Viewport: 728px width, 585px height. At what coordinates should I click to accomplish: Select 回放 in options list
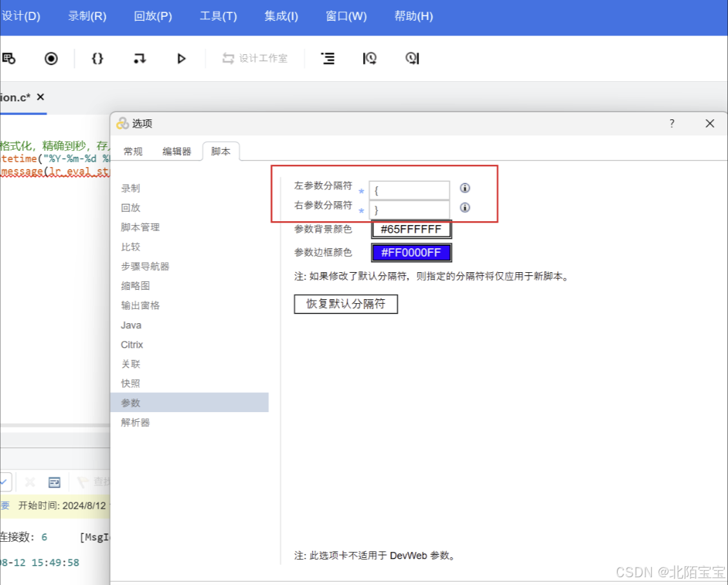[130, 208]
